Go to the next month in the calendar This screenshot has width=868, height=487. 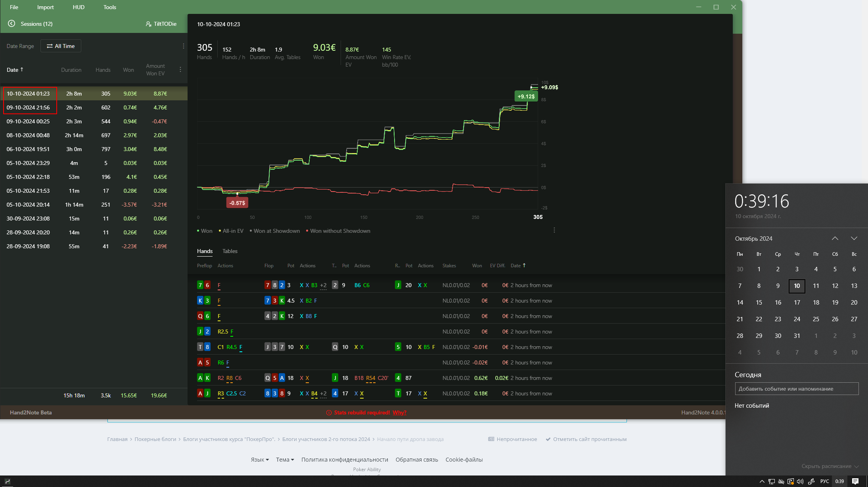(x=854, y=238)
